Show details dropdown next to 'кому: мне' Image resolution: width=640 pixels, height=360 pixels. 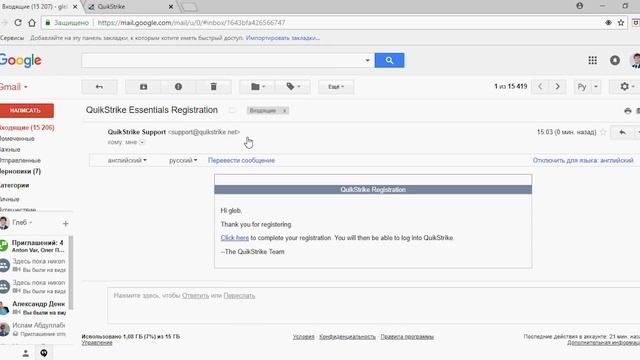pos(142,142)
